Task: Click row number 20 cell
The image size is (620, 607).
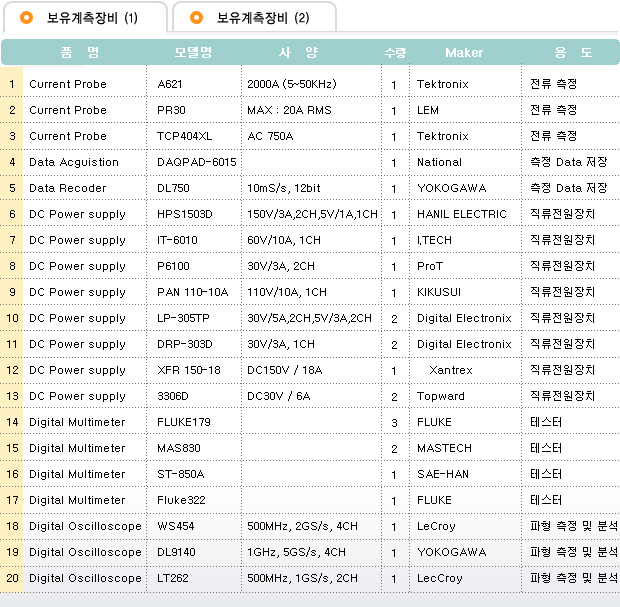Action: pyautogui.click(x=12, y=578)
